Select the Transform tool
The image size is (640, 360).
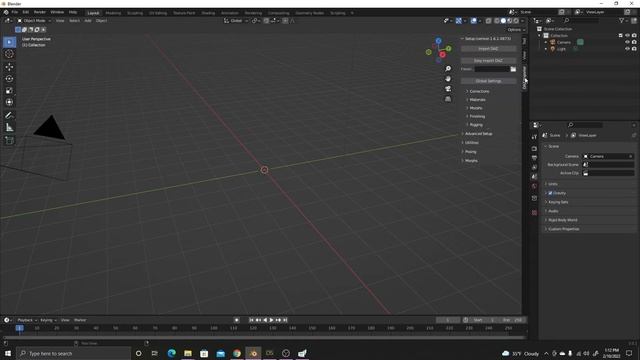tap(9, 102)
